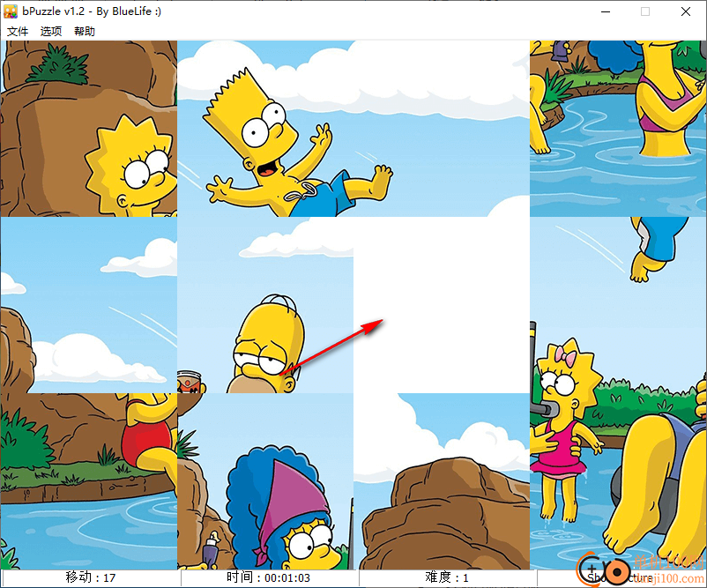Click the 难度 : 1 difficulty indicator
Screen dimensions: 707x588
coord(447,577)
